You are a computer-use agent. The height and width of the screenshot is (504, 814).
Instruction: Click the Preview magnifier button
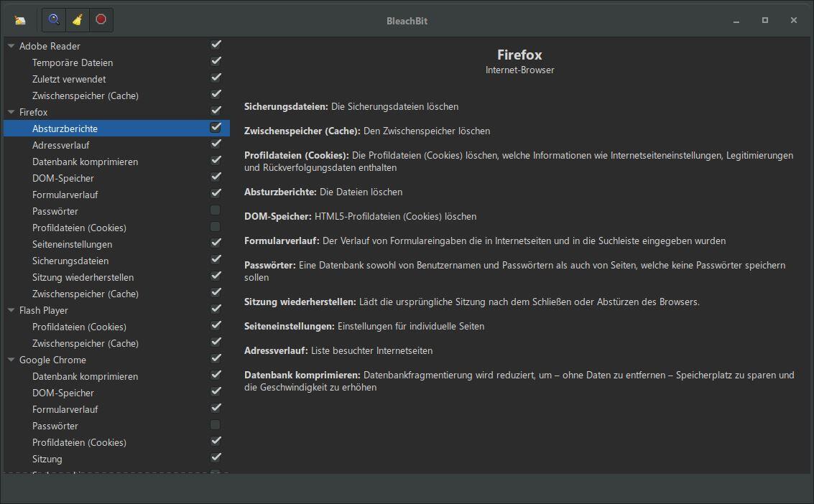coord(53,20)
